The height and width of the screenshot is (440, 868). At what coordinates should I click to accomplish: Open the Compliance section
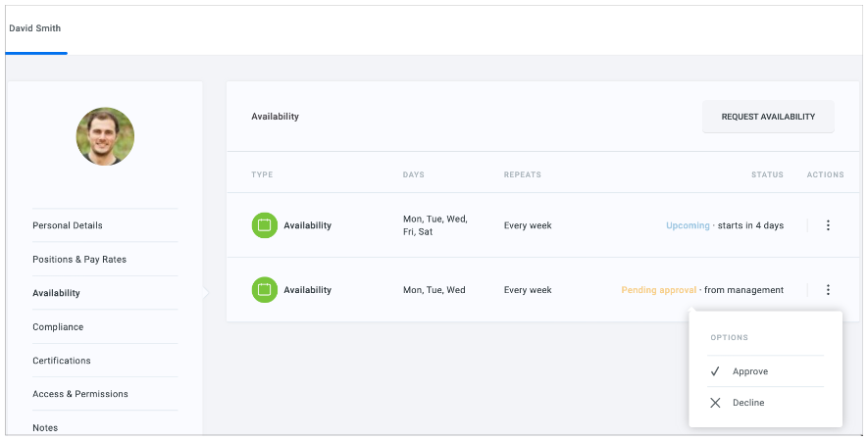[x=58, y=327]
